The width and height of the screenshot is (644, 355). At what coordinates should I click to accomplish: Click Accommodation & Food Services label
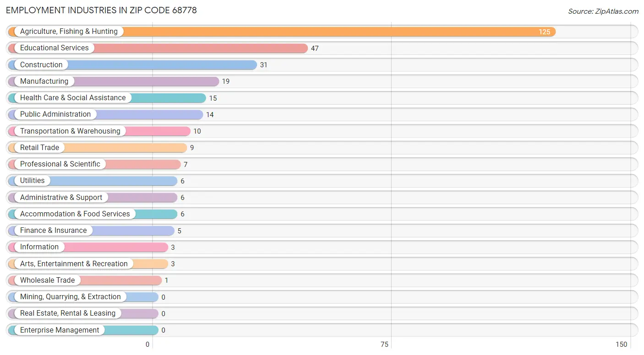pos(75,214)
